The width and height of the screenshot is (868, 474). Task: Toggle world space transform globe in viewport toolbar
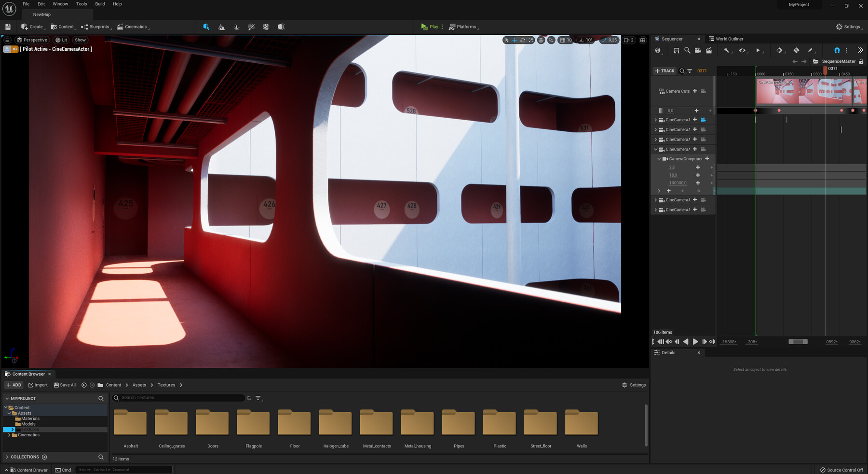(x=541, y=40)
